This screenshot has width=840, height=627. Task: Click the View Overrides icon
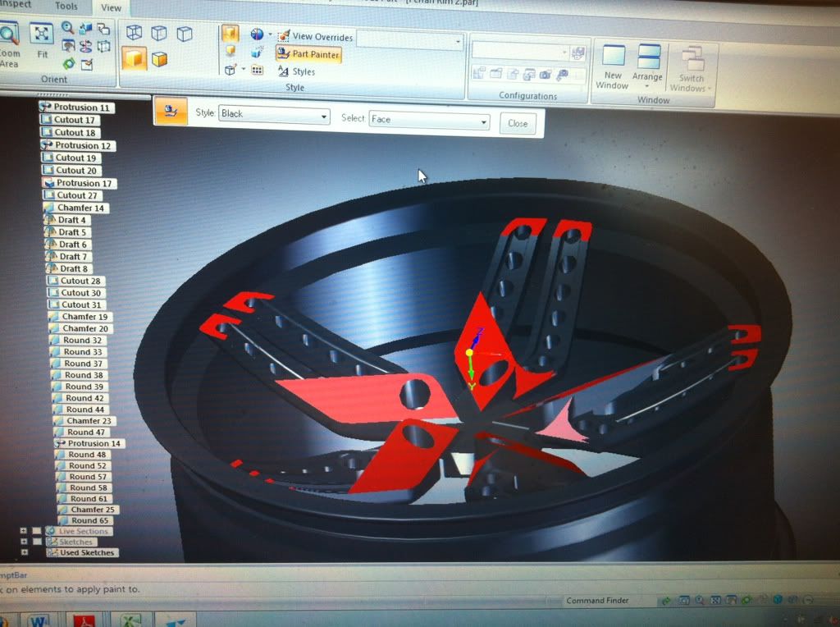tap(284, 36)
